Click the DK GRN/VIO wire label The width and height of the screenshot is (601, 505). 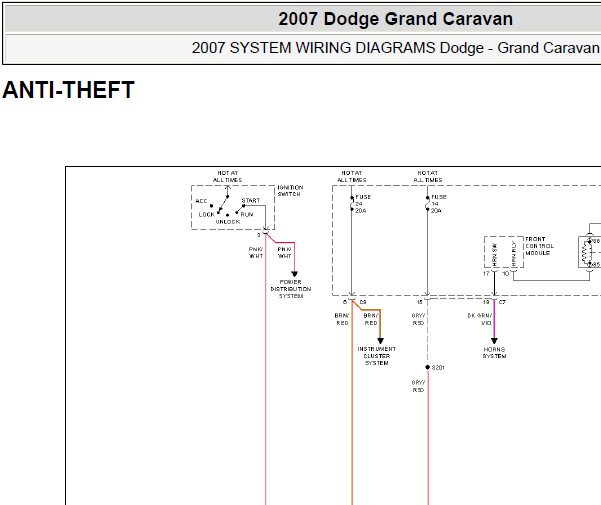[480, 319]
